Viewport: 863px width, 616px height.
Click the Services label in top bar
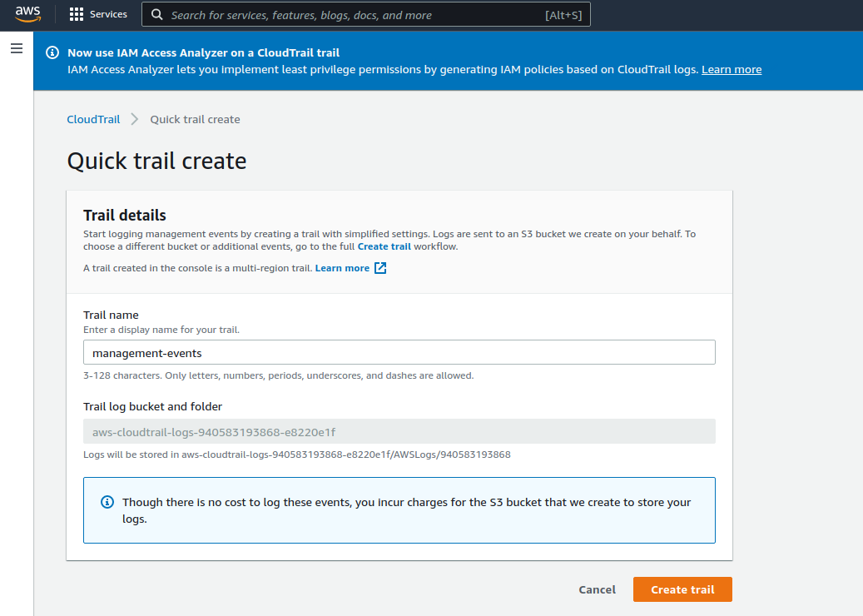(x=108, y=14)
